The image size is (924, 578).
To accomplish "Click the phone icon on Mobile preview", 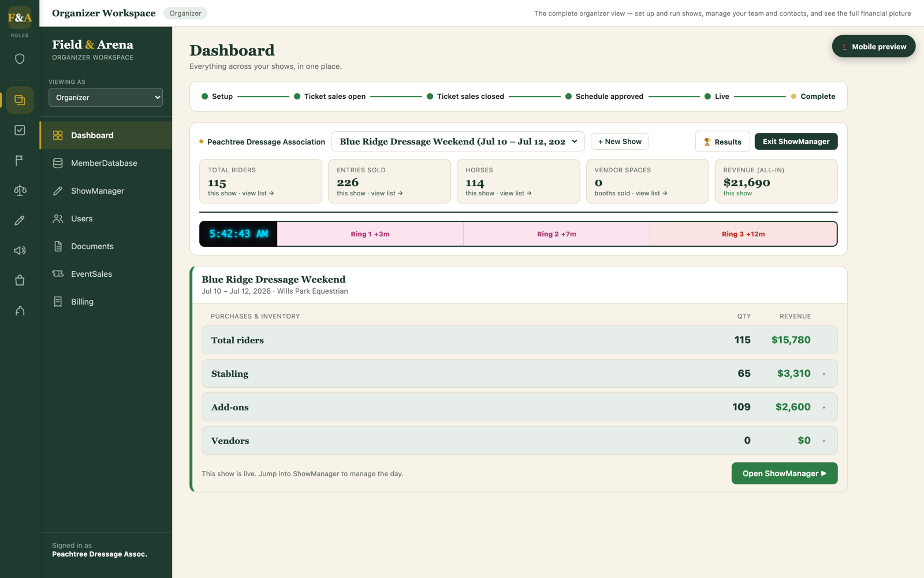I will click(845, 47).
